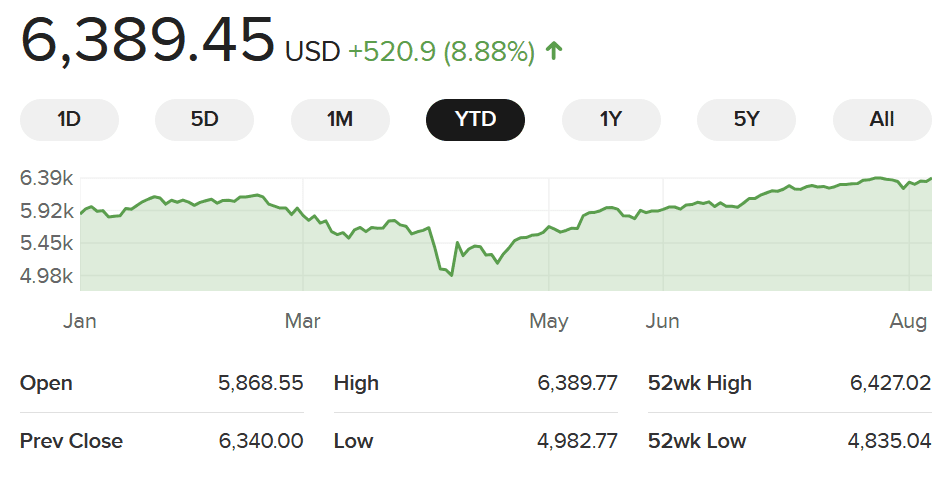Click the green up arrow icon

(x=554, y=50)
